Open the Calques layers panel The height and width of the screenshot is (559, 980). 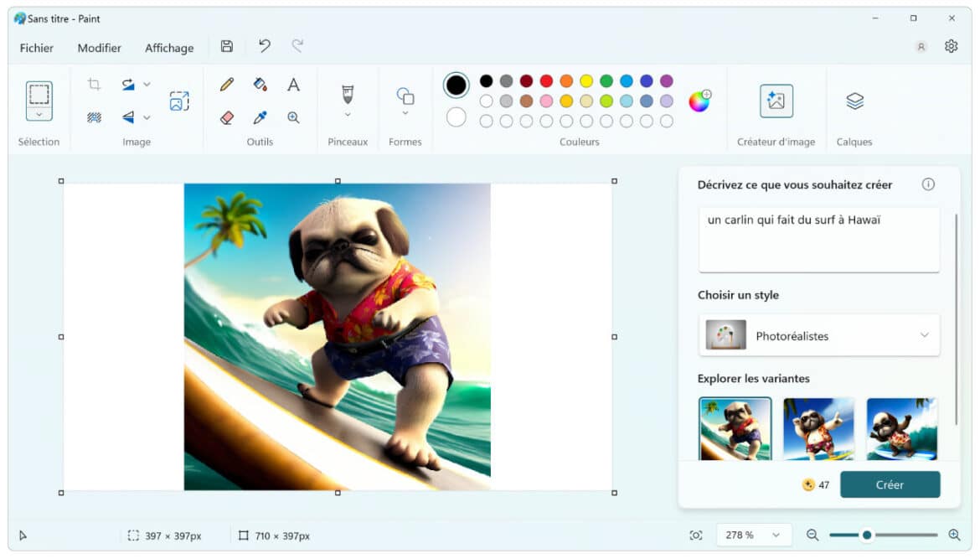(854, 101)
